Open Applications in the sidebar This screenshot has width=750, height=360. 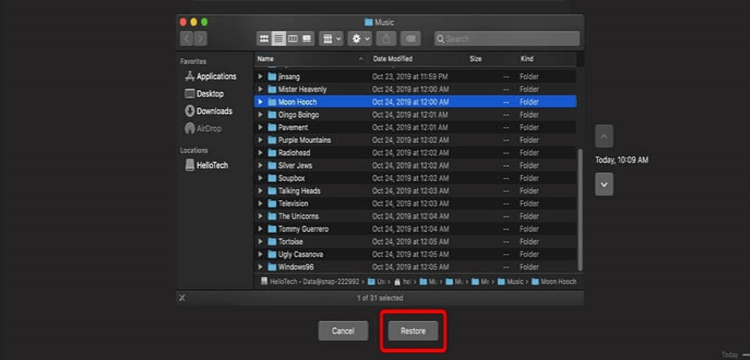click(x=210, y=76)
